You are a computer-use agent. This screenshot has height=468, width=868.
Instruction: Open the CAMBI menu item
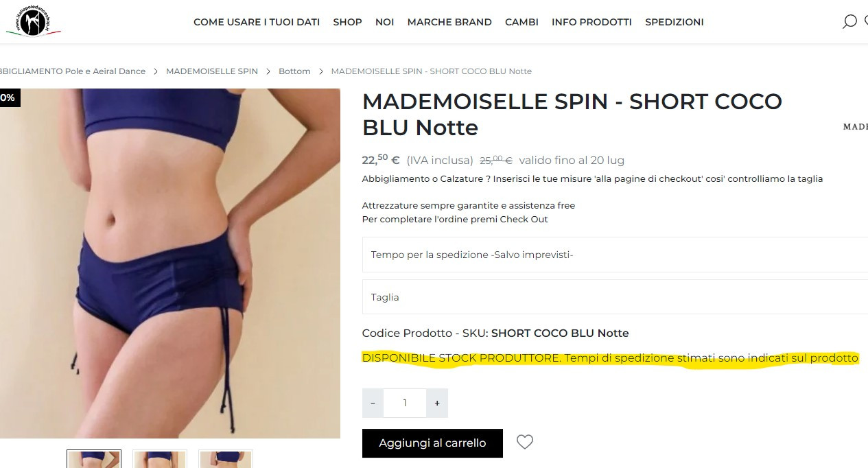tap(521, 22)
